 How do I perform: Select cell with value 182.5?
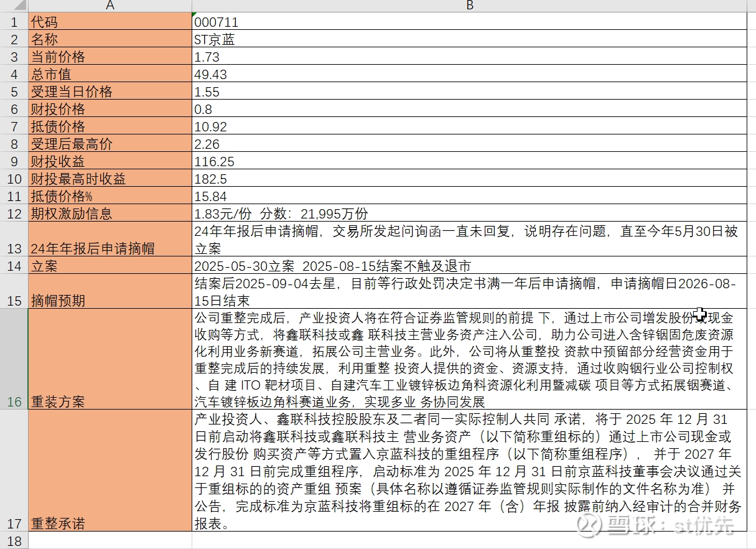470,178
